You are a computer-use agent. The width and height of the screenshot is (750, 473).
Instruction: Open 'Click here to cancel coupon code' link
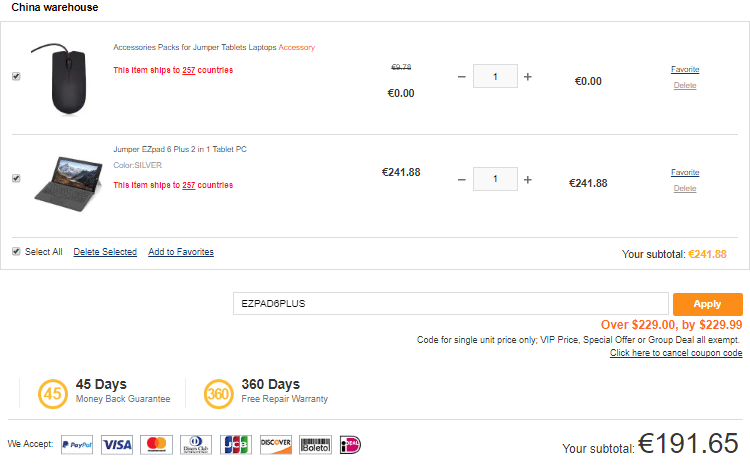[x=676, y=353]
